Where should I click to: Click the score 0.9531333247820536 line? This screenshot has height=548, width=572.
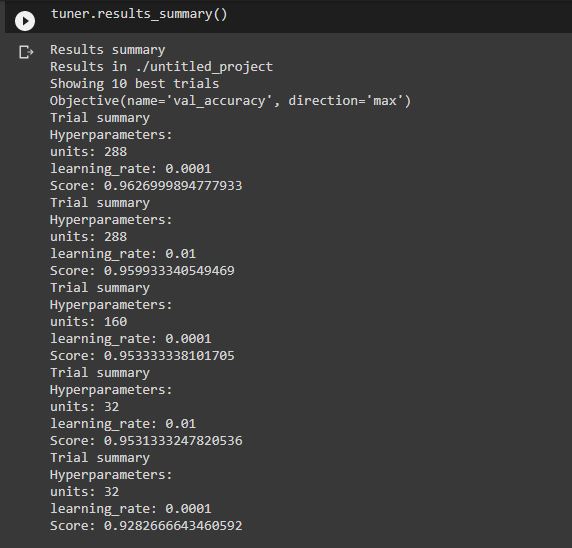tap(146, 441)
